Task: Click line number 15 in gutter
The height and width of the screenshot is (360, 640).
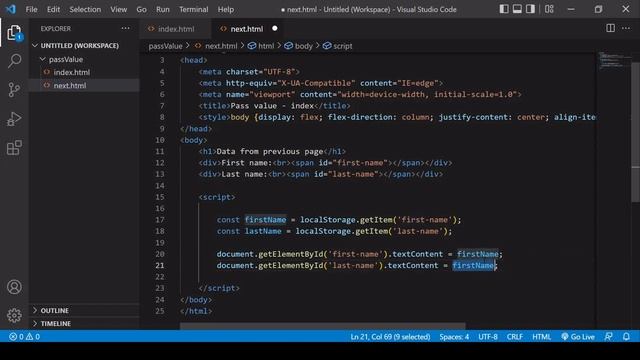Action: click(x=159, y=197)
